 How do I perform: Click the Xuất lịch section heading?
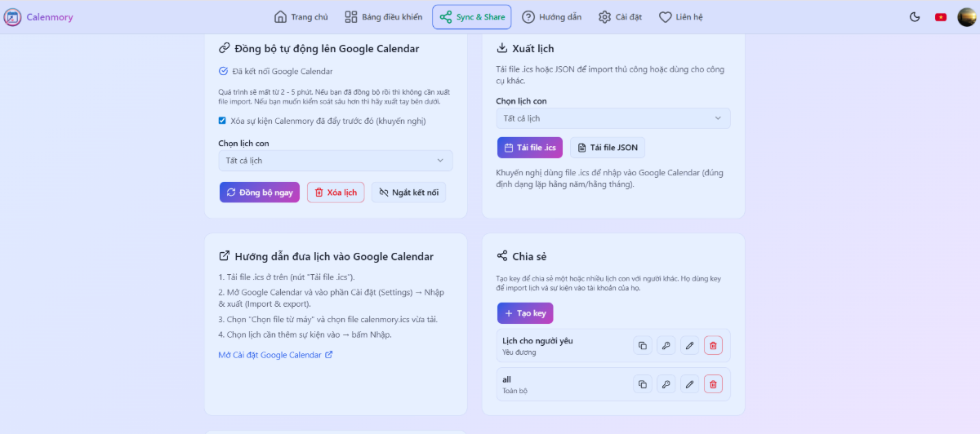(533, 49)
